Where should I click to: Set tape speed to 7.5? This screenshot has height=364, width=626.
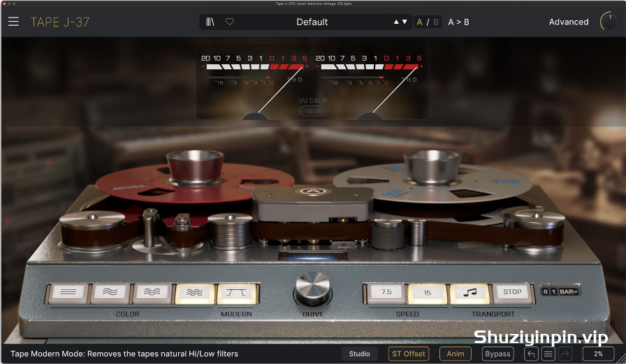[386, 293]
